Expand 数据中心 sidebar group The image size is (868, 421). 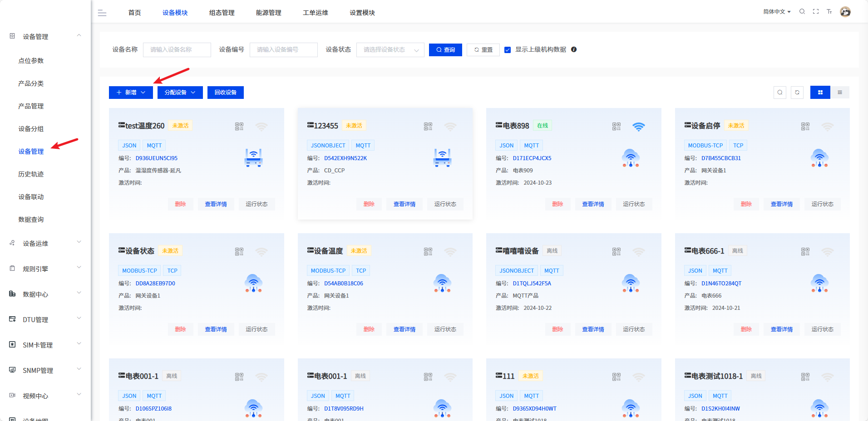click(x=45, y=294)
